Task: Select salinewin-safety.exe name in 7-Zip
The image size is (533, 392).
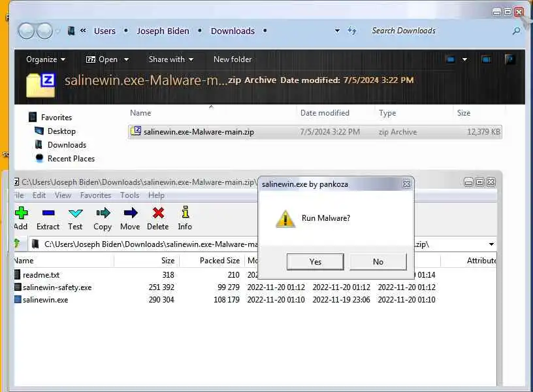Action: pos(57,287)
